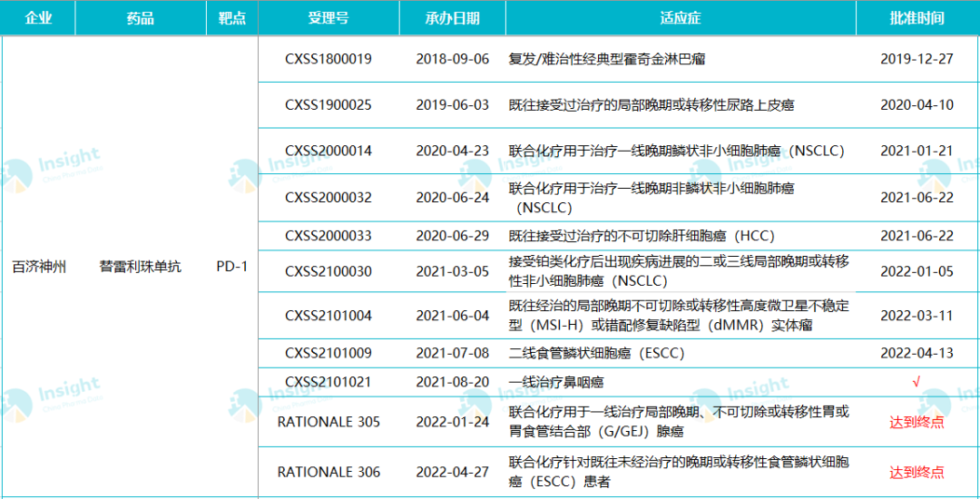The image size is (980, 499).
Task: Select the 胃或胃食管结合部（G/GEJ）腺癌 indication
Action: (680, 422)
